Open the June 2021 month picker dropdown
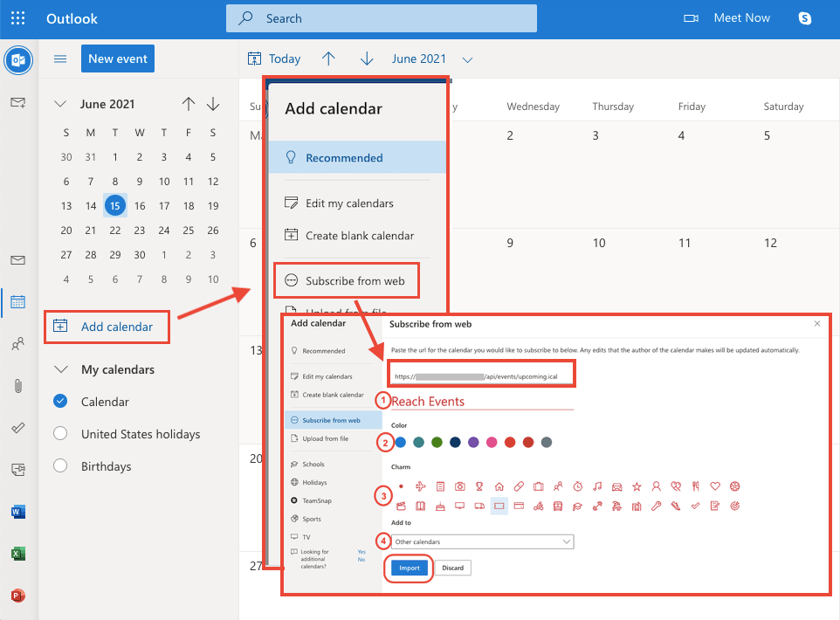The width and height of the screenshot is (840, 620). (468, 59)
